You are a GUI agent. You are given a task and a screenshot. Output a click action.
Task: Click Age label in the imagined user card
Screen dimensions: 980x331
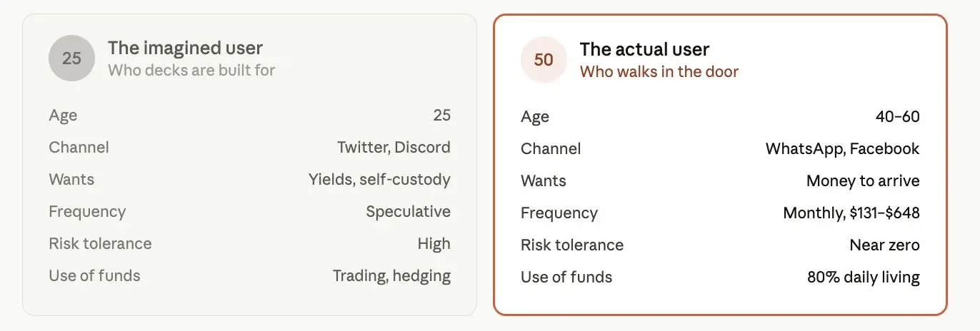(x=63, y=116)
